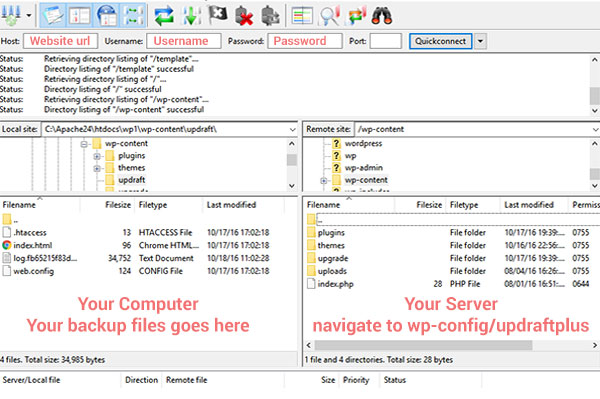Click the Username input field

184,41
